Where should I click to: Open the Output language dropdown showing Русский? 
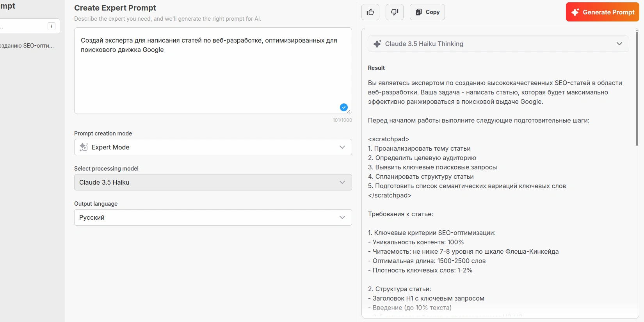click(213, 217)
